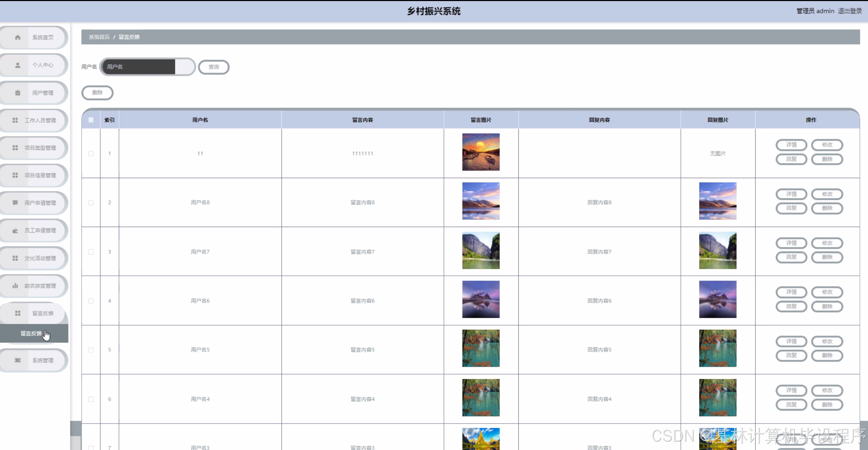Check the checkbox for row index 1
This screenshot has height=450, width=868.
[91, 153]
